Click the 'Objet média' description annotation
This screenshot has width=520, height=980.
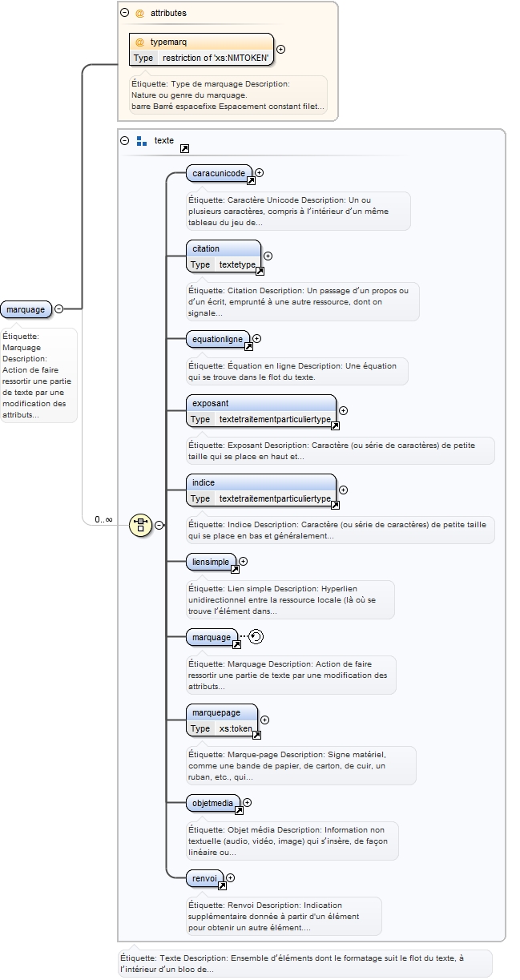(x=292, y=841)
